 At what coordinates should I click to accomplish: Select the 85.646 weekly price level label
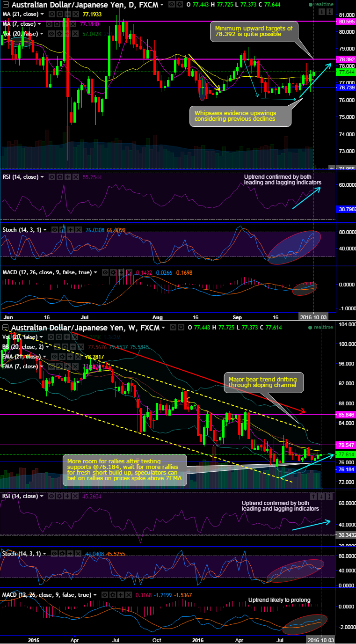pos(346,415)
